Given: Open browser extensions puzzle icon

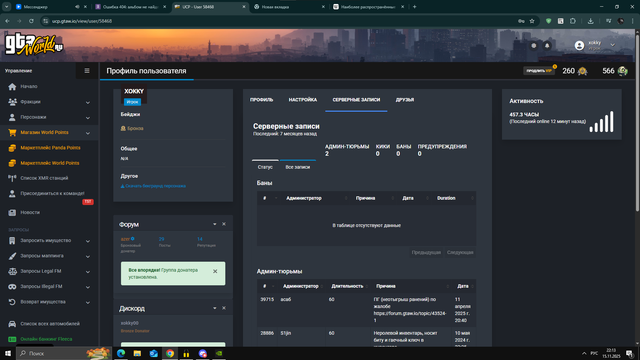Looking at the screenshot, I should pos(573,21).
